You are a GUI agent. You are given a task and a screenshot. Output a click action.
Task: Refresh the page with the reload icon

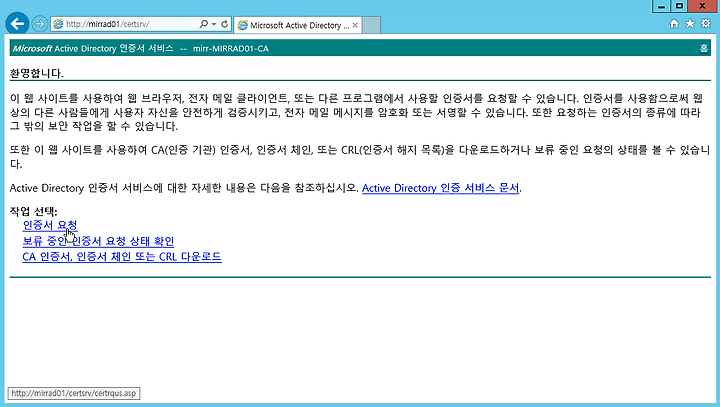225,24
